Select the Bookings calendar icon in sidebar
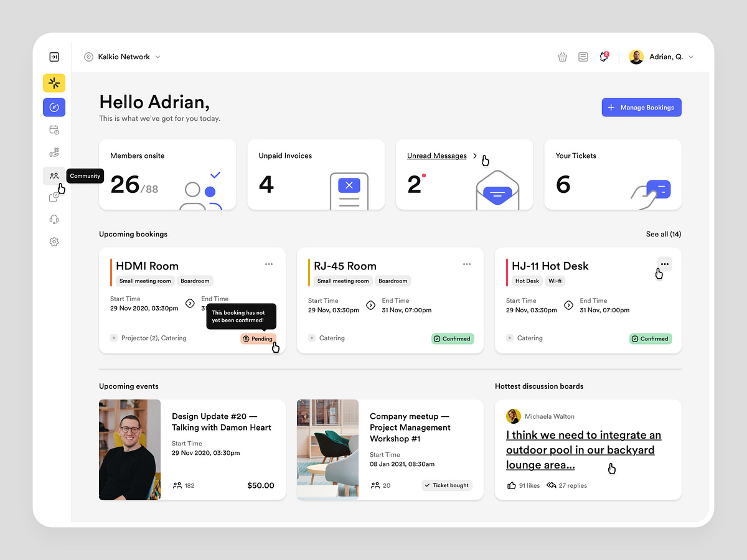The height and width of the screenshot is (560, 747). (x=54, y=129)
